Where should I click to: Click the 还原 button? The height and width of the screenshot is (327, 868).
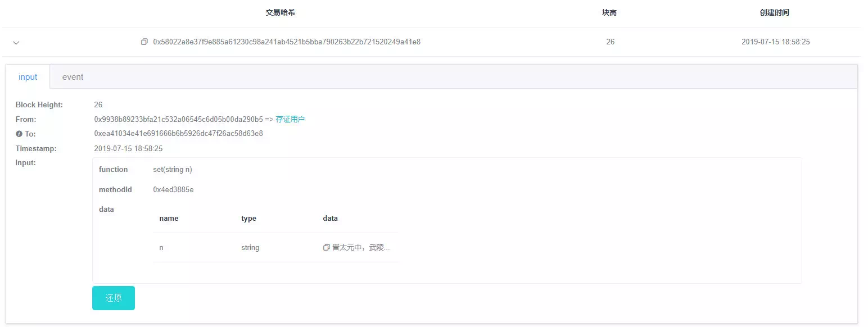click(x=114, y=298)
